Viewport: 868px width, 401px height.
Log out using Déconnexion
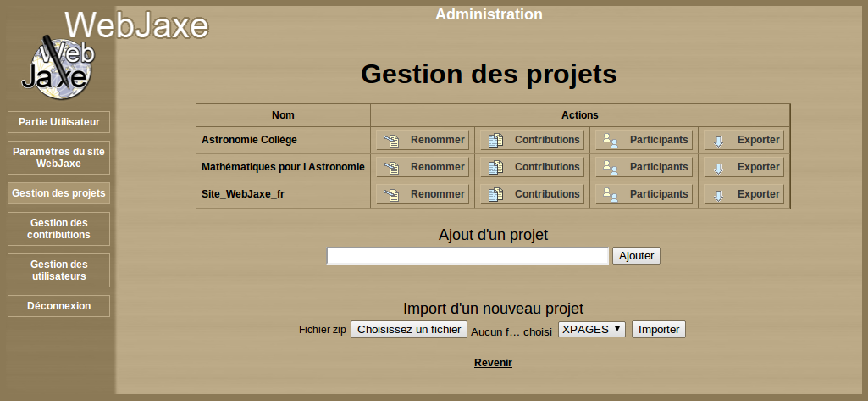(59, 306)
